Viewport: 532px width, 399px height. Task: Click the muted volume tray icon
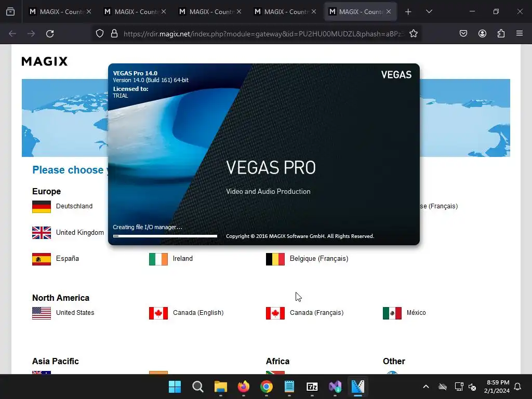tap(472, 387)
